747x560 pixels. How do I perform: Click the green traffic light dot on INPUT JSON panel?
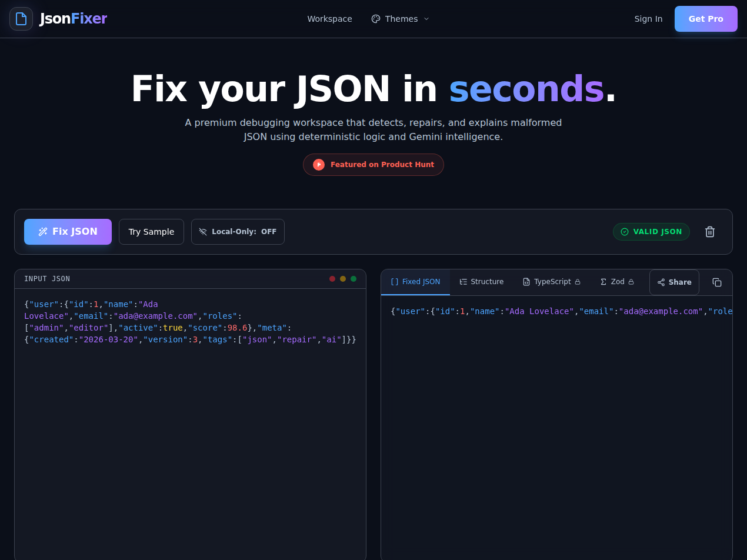(x=354, y=279)
